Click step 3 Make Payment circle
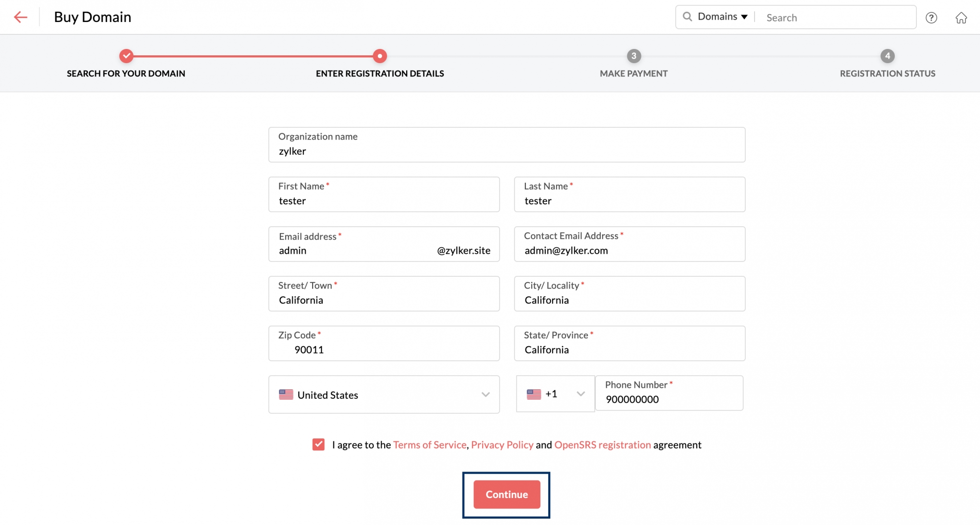Viewport: 980px width, 525px height. pos(634,56)
